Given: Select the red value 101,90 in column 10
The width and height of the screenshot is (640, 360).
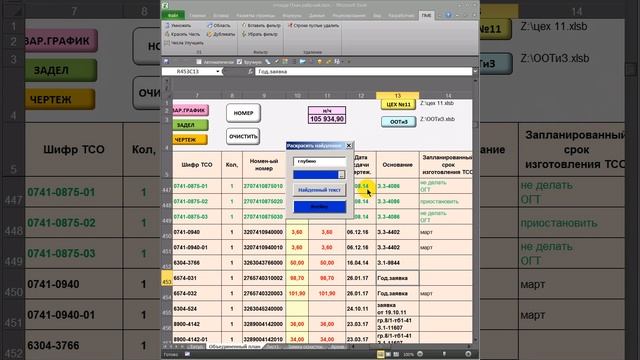Looking at the screenshot, I should (x=297, y=293).
